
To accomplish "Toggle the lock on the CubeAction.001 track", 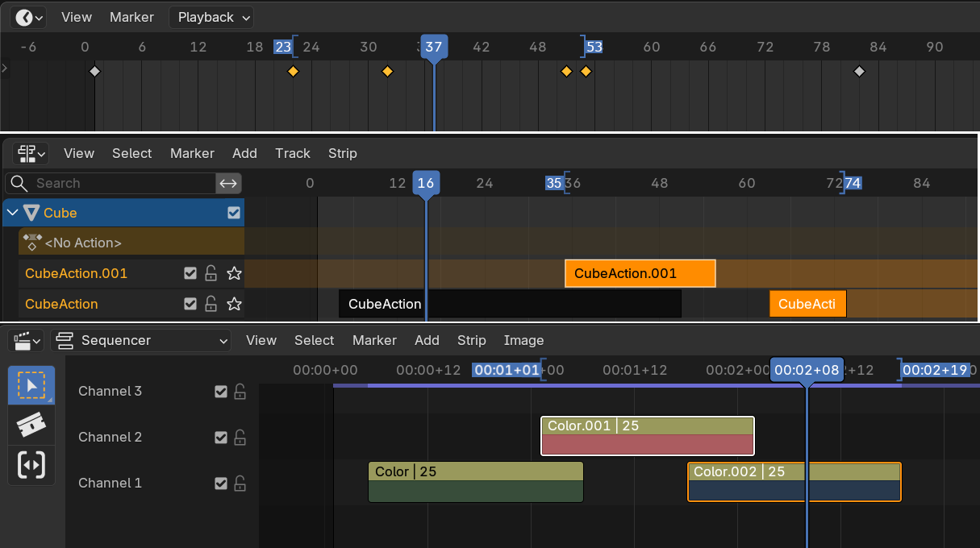I will [x=211, y=273].
